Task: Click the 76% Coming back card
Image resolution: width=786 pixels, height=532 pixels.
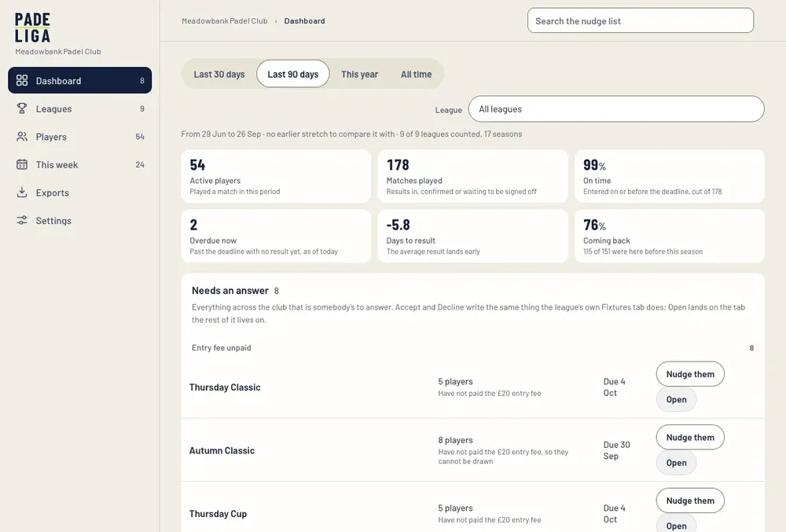Action: [x=669, y=236]
